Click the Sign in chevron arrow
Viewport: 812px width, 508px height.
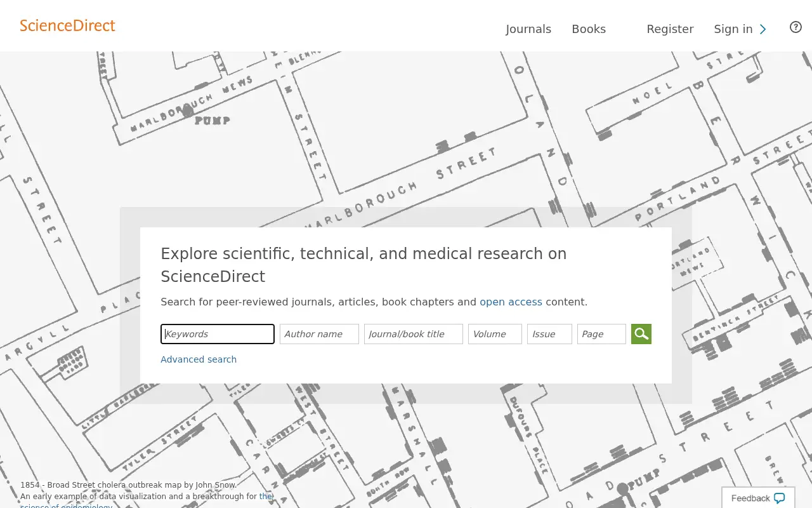[x=763, y=29]
